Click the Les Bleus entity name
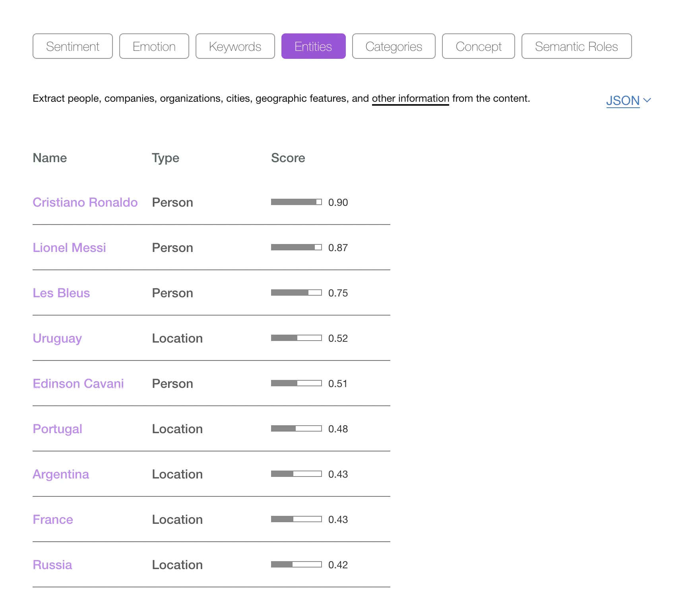 point(62,293)
